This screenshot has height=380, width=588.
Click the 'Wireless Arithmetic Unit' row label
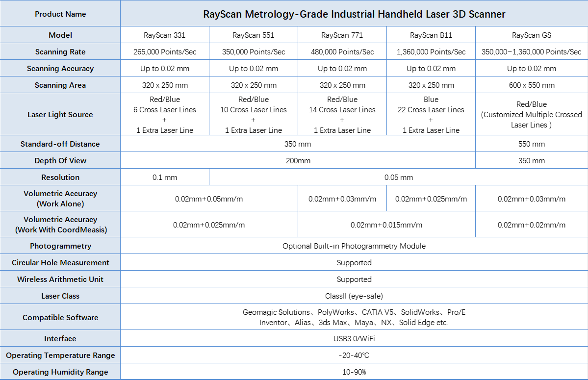point(60,279)
